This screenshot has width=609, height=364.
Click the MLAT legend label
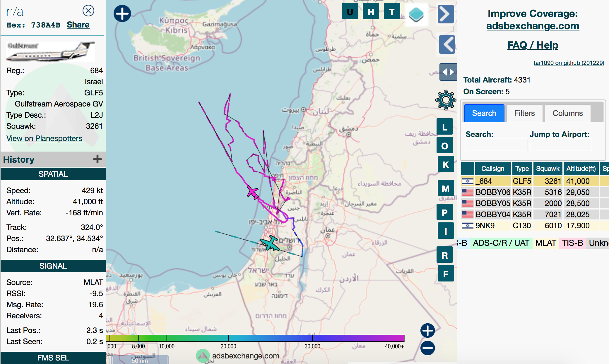click(546, 243)
